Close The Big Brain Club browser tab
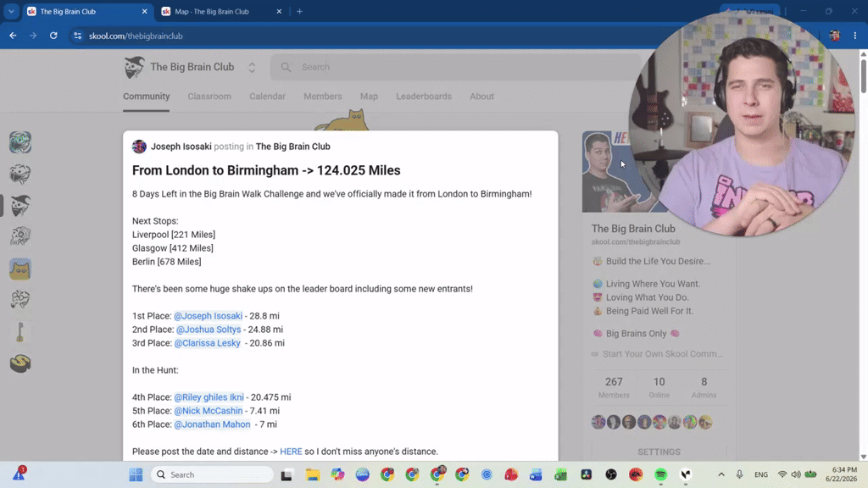This screenshot has width=868, height=488. click(144, 11)
